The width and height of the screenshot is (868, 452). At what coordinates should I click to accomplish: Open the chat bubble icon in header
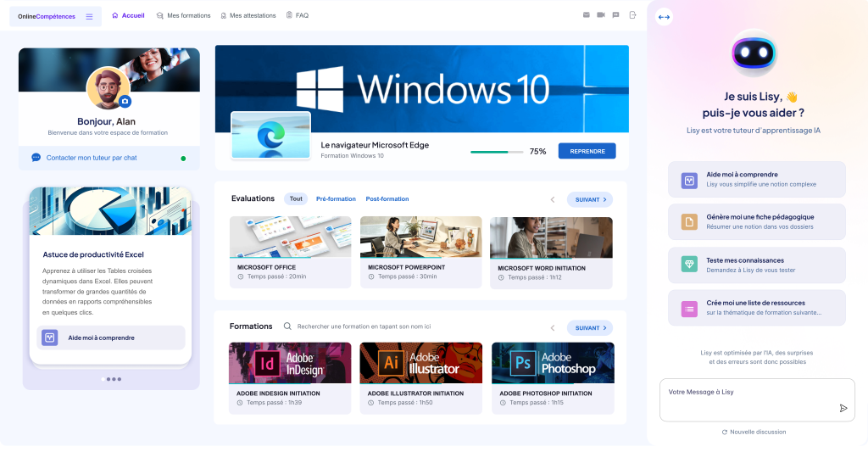click(x=615, y=15)
